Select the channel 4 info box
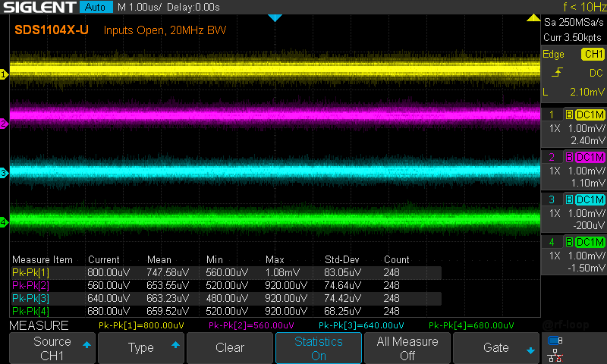Viewport: 607px width, 364px height. (x=574, y=255)
